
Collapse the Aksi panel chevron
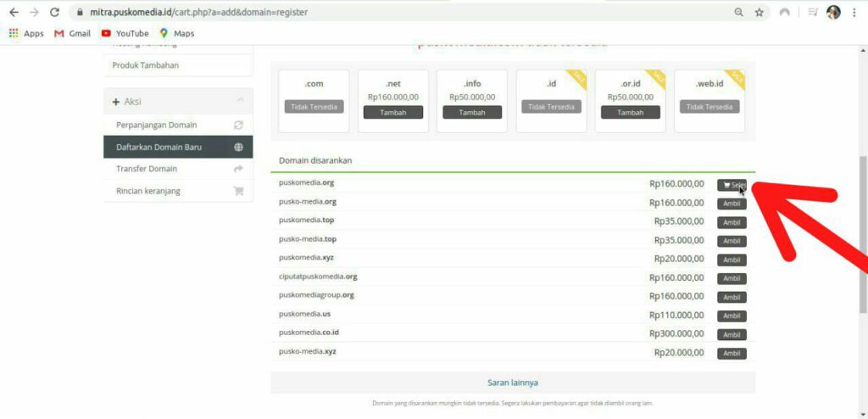[240, 100]
